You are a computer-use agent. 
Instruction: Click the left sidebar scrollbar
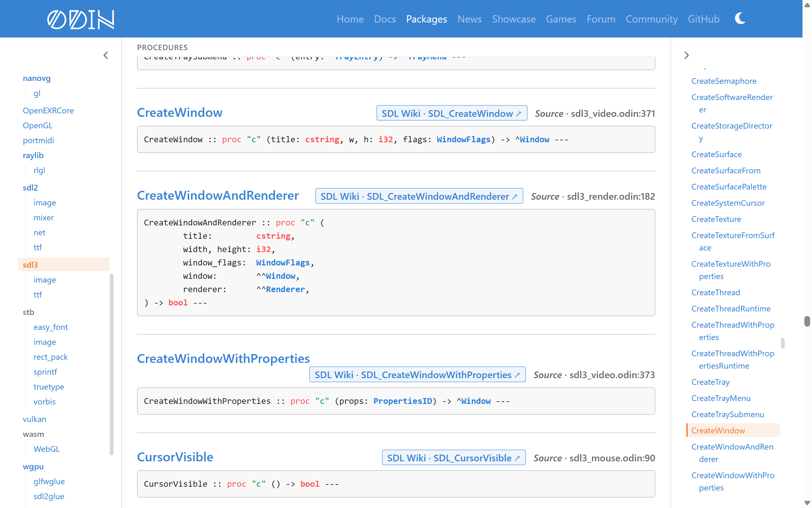111,364
